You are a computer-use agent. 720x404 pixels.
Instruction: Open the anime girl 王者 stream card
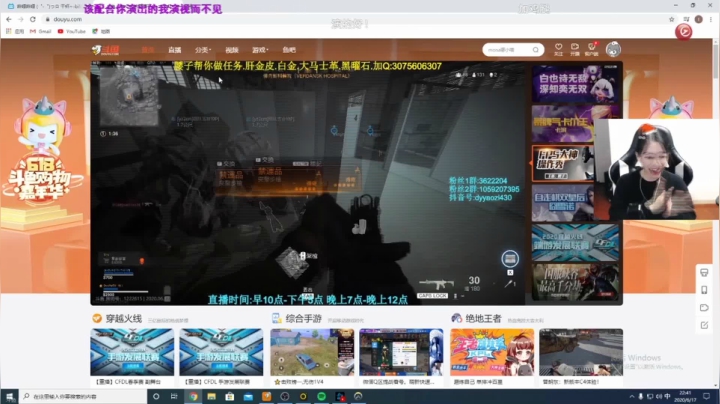492,357
